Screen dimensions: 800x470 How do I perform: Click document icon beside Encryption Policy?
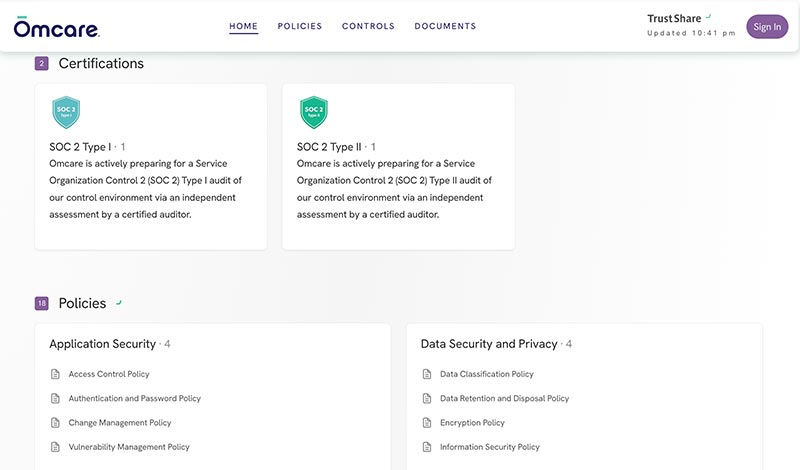click(x=427, y=423)
